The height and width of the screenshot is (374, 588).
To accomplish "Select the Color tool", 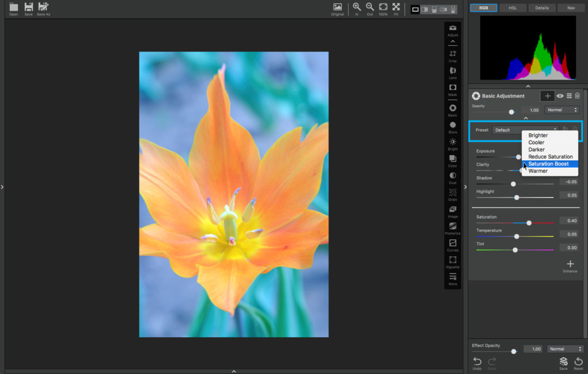I will [x=452, y=161].
